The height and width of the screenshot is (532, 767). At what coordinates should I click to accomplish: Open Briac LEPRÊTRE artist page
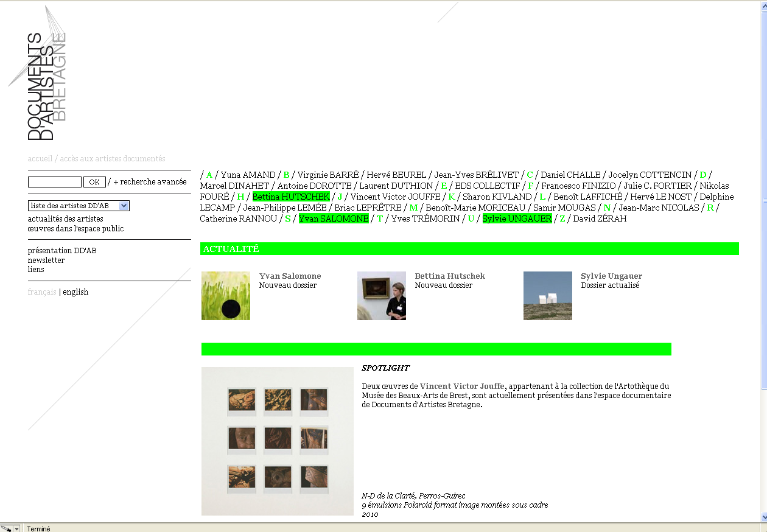tap(368, 208)
